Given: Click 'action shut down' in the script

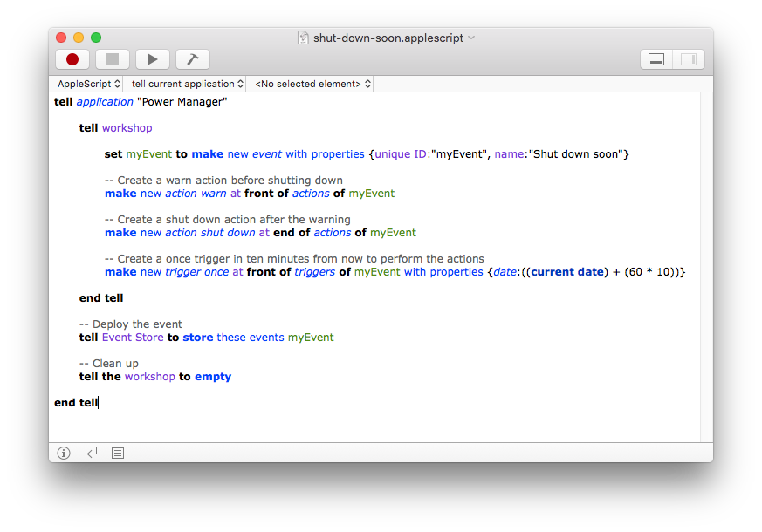Looking at the screenshot, I should 210,233.
